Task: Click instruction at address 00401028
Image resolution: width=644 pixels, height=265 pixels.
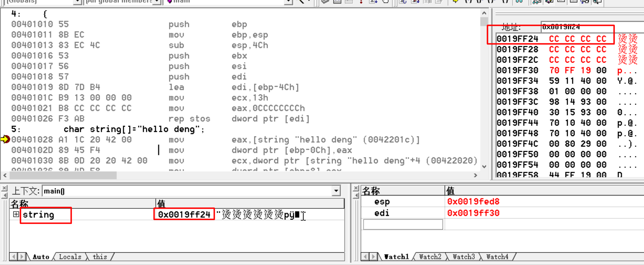Action: click(x=215, y=139)
